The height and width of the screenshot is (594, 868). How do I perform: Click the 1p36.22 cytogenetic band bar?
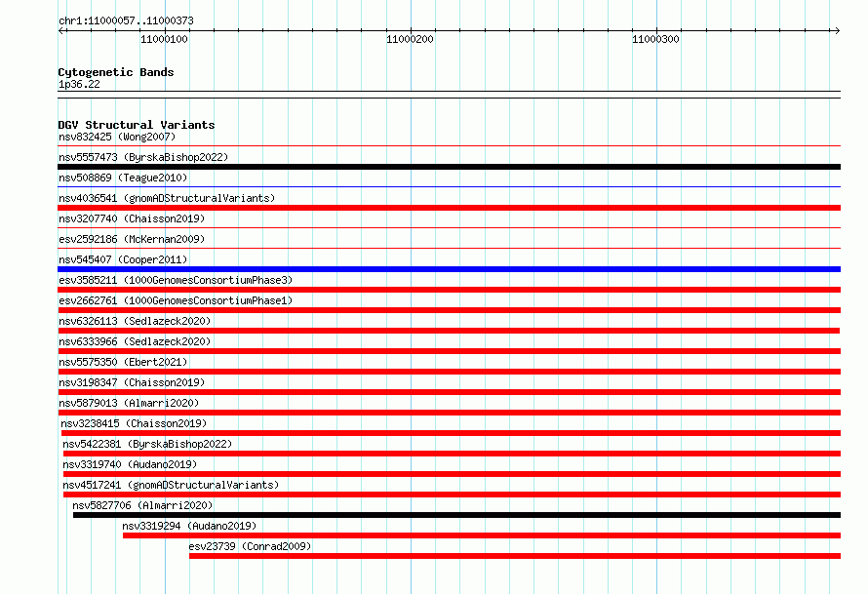pos(449,95)
